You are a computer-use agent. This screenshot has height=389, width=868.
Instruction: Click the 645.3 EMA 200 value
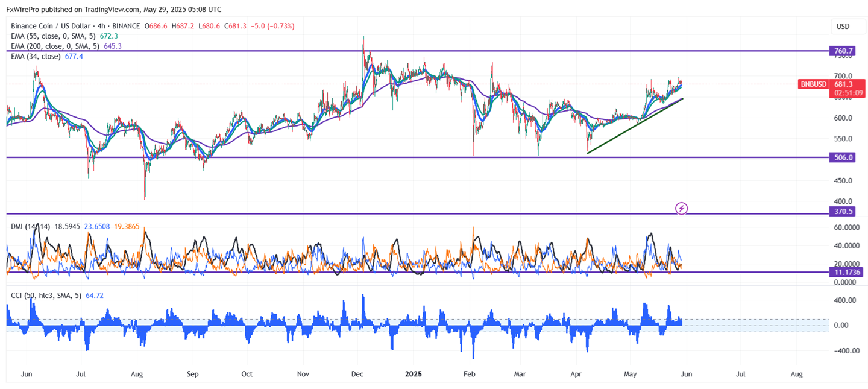112,46
